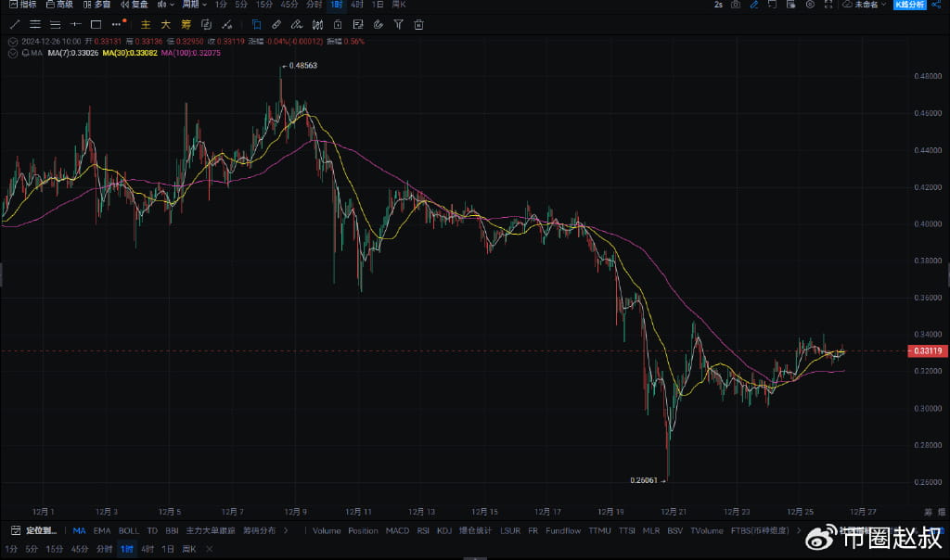Click the 0.33119 current price label
The height and width of the screenshot is (560, 950).
(x=928, y=351)
